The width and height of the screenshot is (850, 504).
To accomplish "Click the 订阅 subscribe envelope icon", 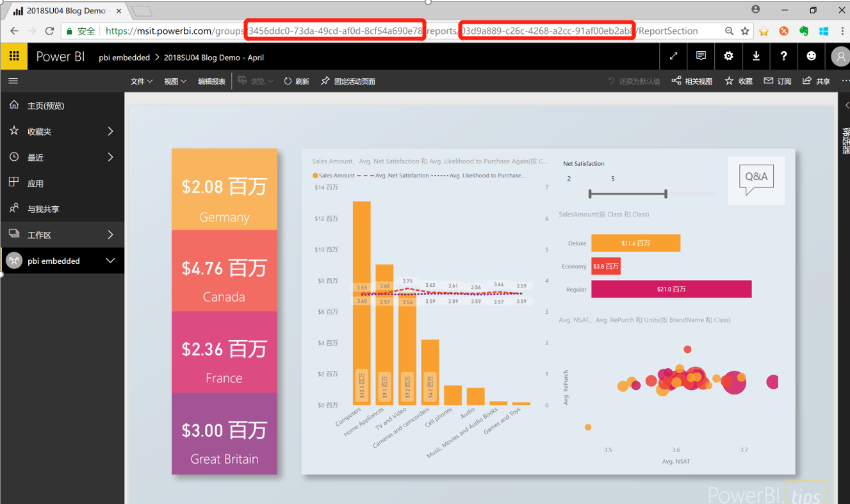I will (776, 81).
